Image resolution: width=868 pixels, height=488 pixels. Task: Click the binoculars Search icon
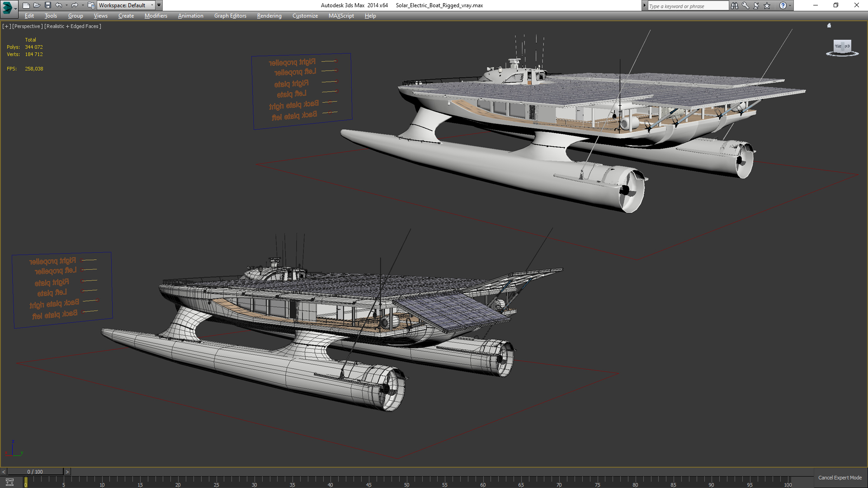point(735,5)
